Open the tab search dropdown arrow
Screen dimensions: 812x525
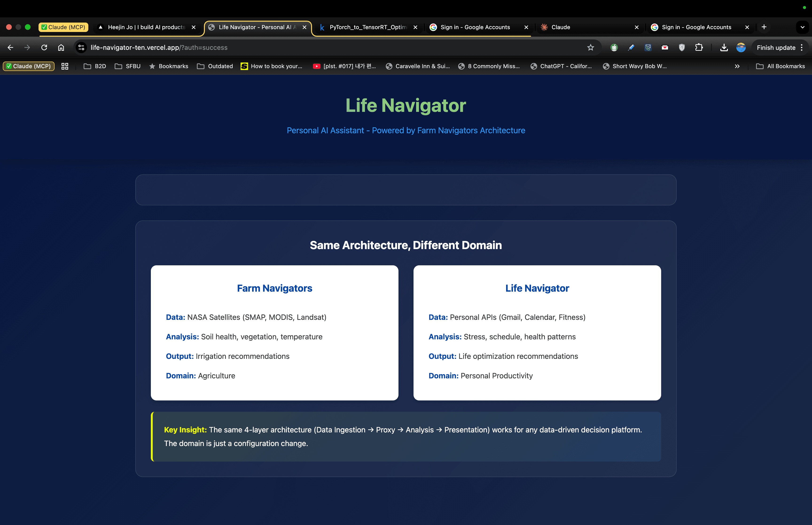(x=802, y=27)
